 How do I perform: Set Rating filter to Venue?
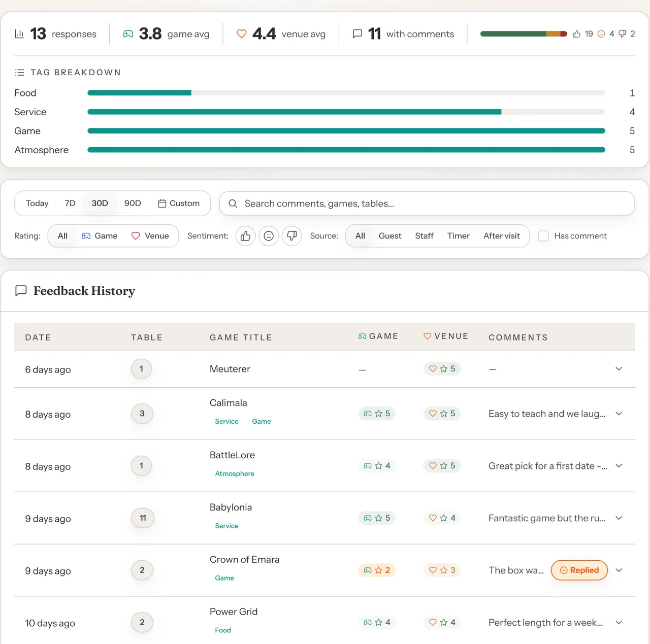[x=150, y=236]
